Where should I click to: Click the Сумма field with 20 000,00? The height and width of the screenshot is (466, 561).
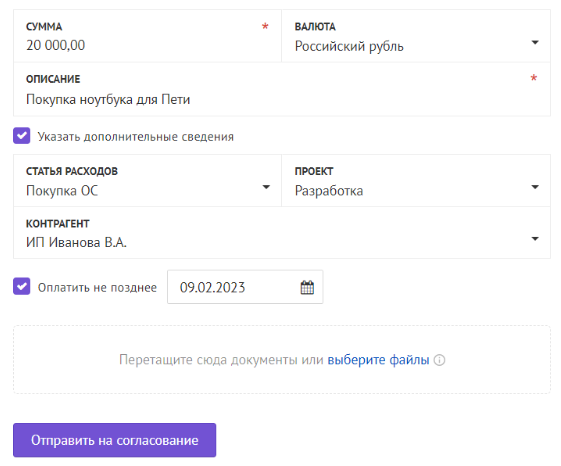click(x=147, y=36)
